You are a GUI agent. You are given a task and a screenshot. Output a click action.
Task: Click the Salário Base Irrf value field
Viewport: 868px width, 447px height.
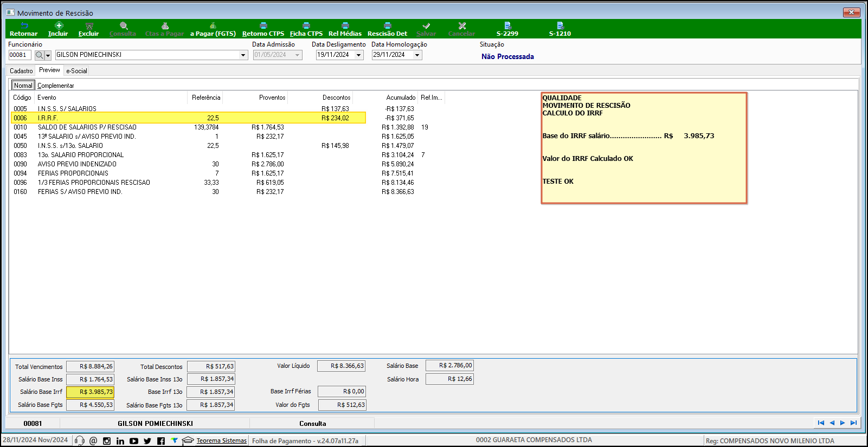click(x=90, y=392)
